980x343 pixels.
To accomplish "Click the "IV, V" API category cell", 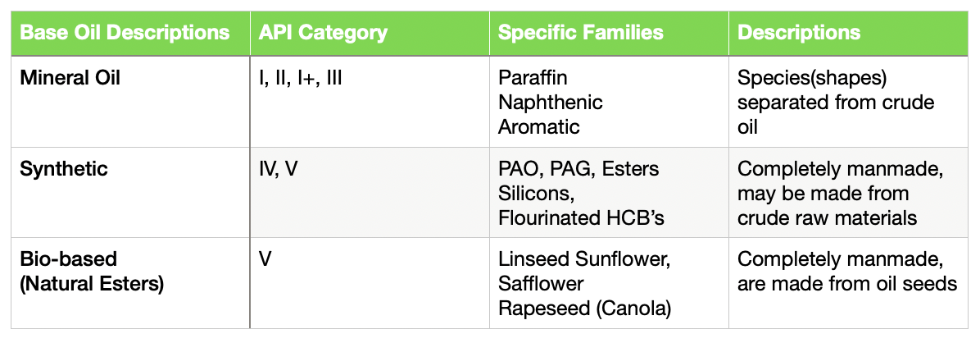I will [x=278, y=169].
